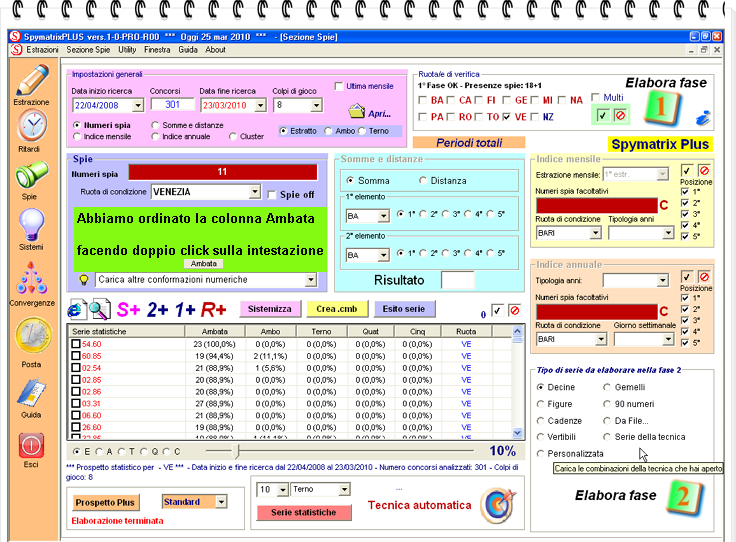Click the red Esci power icon
The height and width of the screenshot is (542, 736).
point(31,445)
